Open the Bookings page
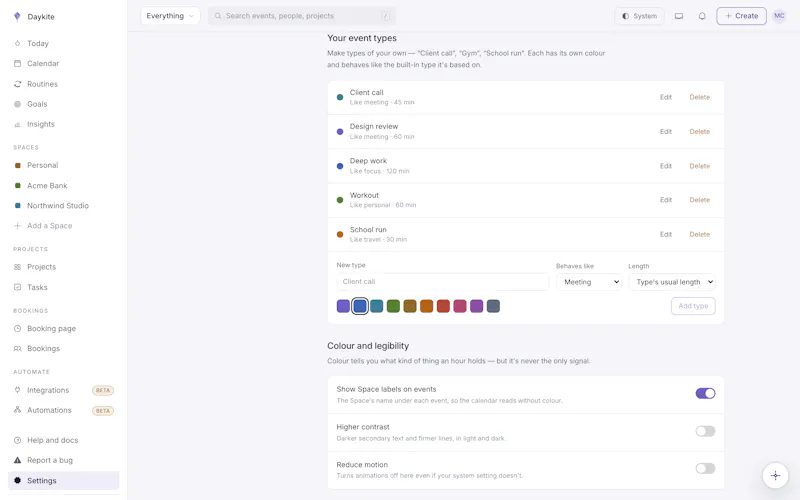The height and width of the screenshot is (500, 800). [43, 348]
